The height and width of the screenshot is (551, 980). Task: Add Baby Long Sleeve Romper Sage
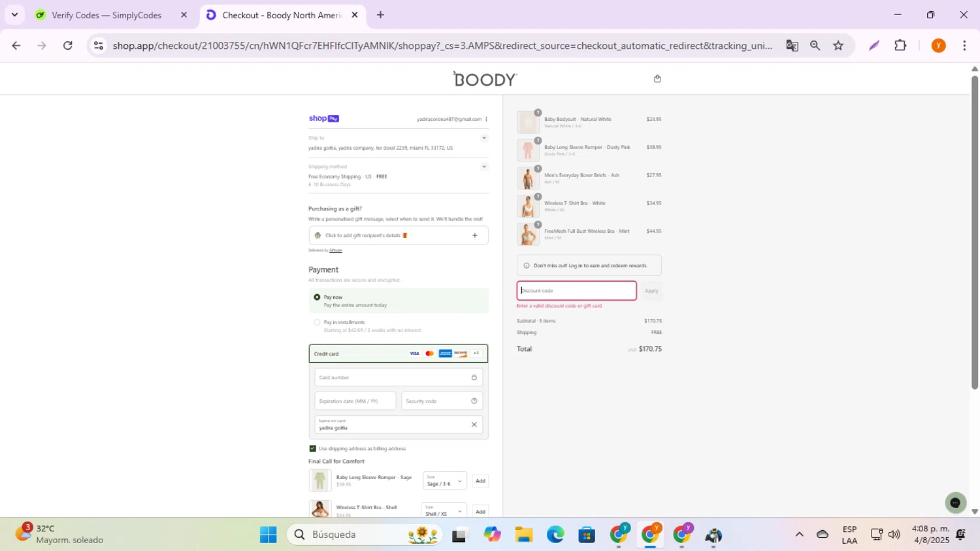click(x=480, y=481)
